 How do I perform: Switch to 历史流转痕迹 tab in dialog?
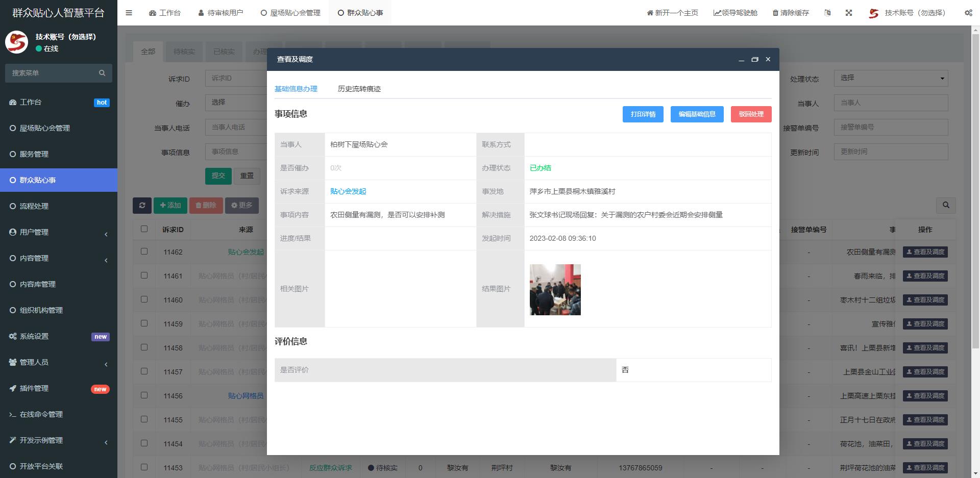[359, 89]
